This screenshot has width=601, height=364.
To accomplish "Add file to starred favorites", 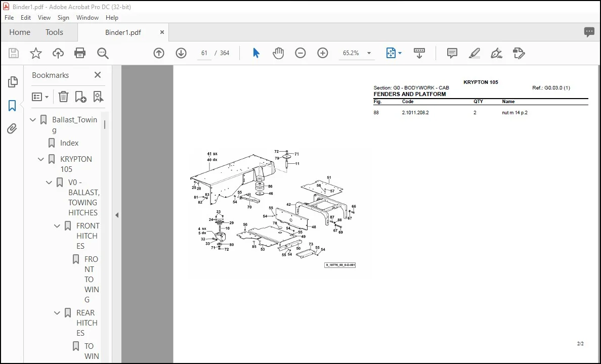I will click(x=35, y=53).
